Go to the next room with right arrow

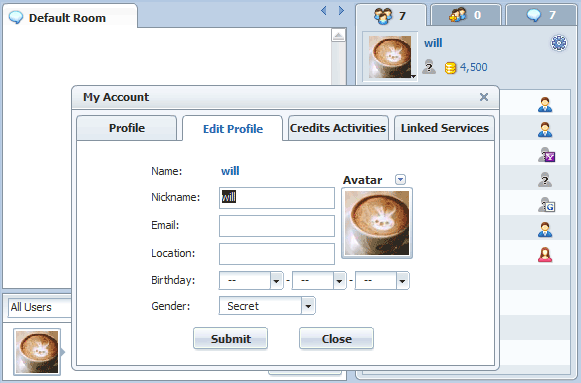341,10
